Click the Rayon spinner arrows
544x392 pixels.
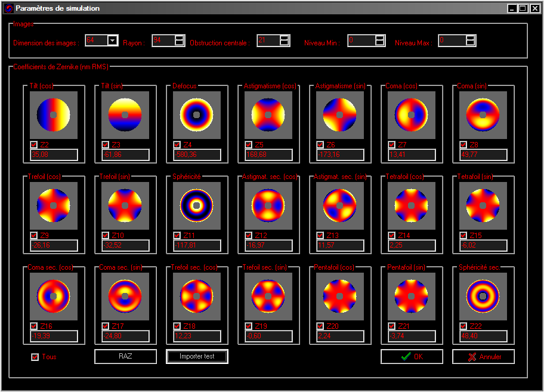point(180,41)
